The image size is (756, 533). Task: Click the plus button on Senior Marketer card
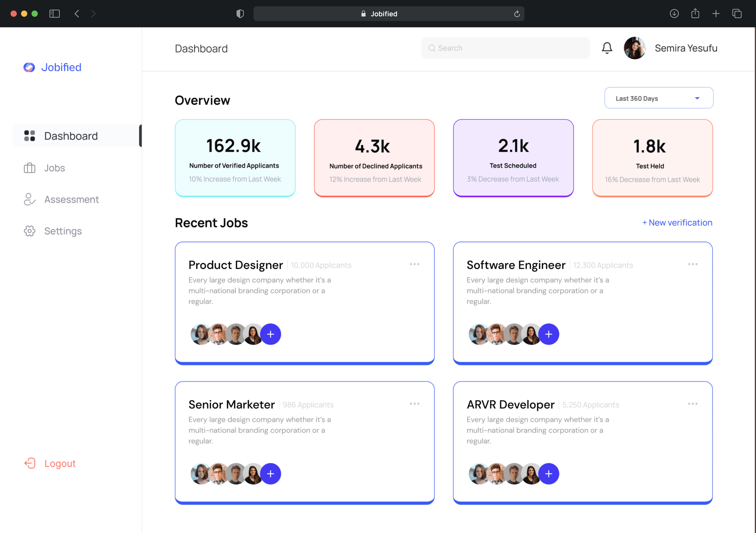[x=271, y=474]
